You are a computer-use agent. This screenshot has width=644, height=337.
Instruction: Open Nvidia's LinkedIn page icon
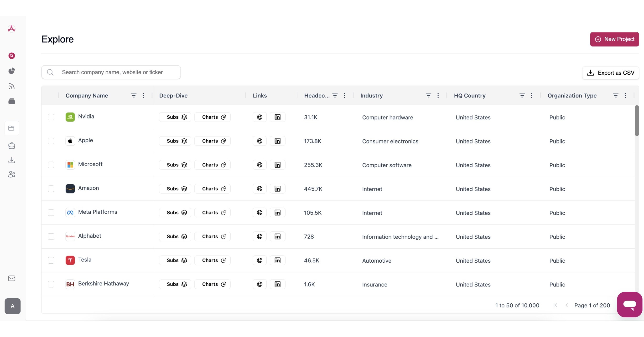point(277,117)
